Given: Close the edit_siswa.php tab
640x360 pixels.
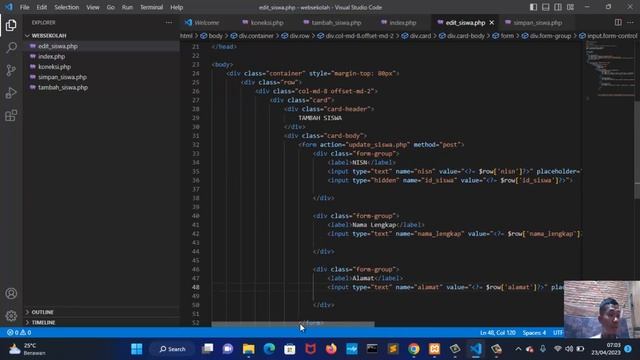Looking at the screenshot, I should click(491, 22).
